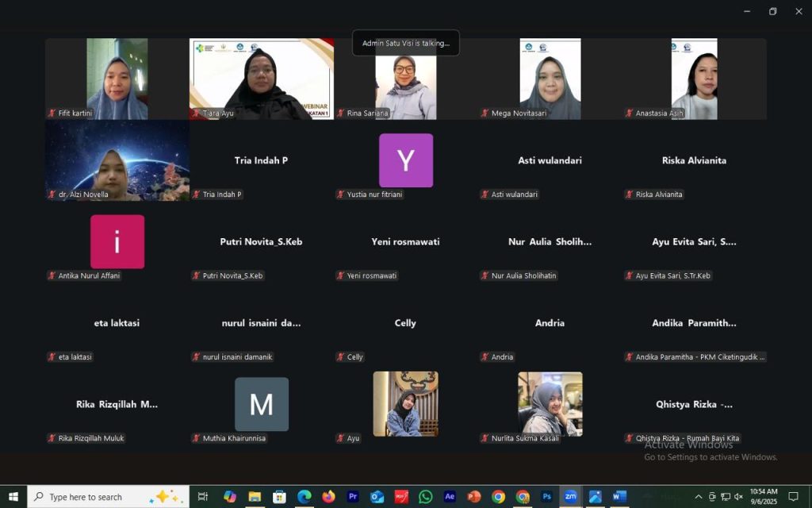Open the notification center icon
812x508 pixels.
793,497
